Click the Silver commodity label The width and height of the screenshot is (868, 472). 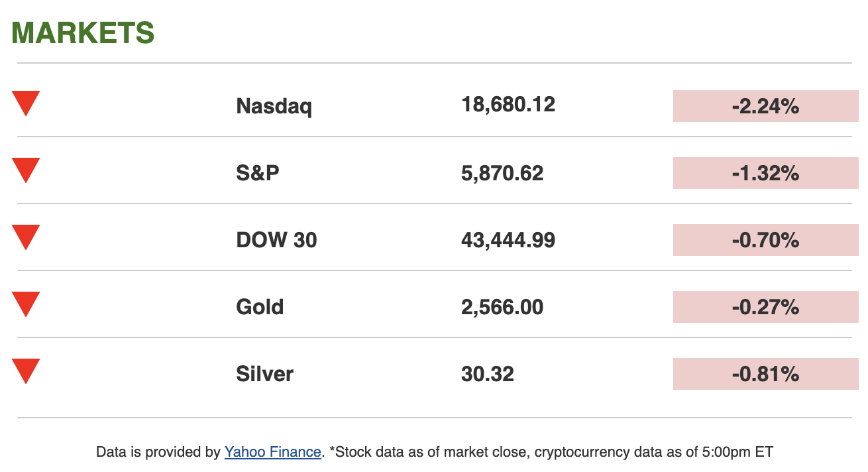(264, 374)
